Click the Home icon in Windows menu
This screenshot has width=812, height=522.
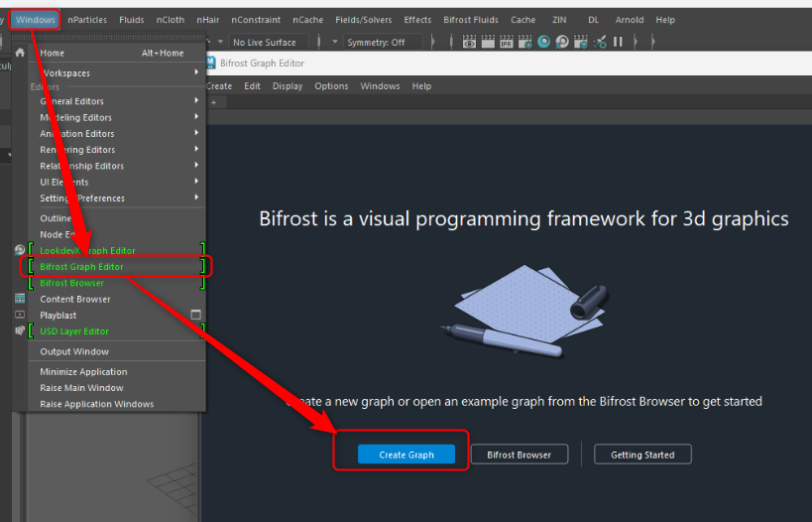click(x=20, y=53)
